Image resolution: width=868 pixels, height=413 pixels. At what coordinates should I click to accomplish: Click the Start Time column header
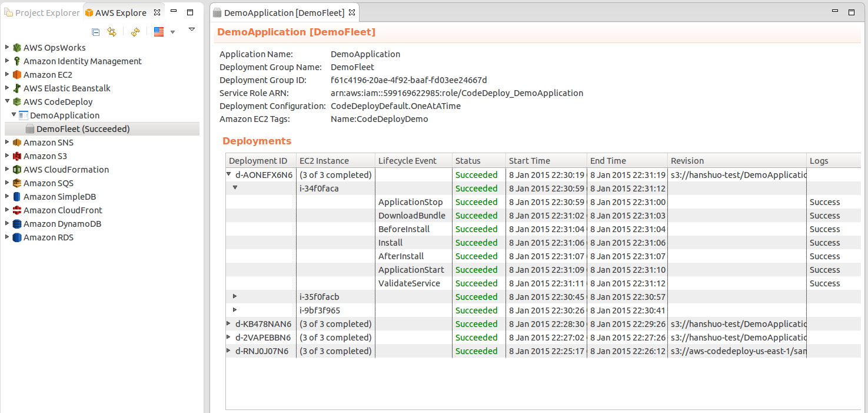pyautogui.click(x=529, y=161)
